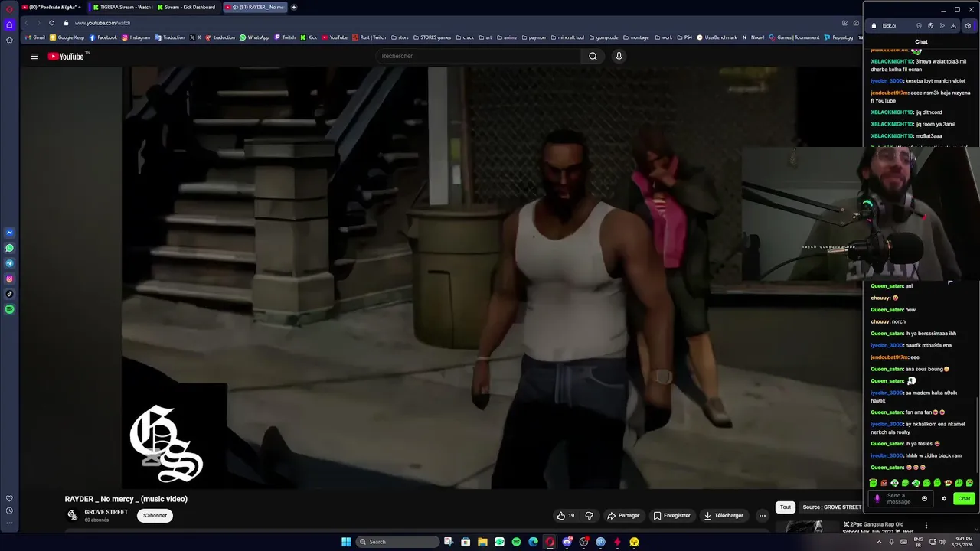Open Gmail bookmark

35,37
